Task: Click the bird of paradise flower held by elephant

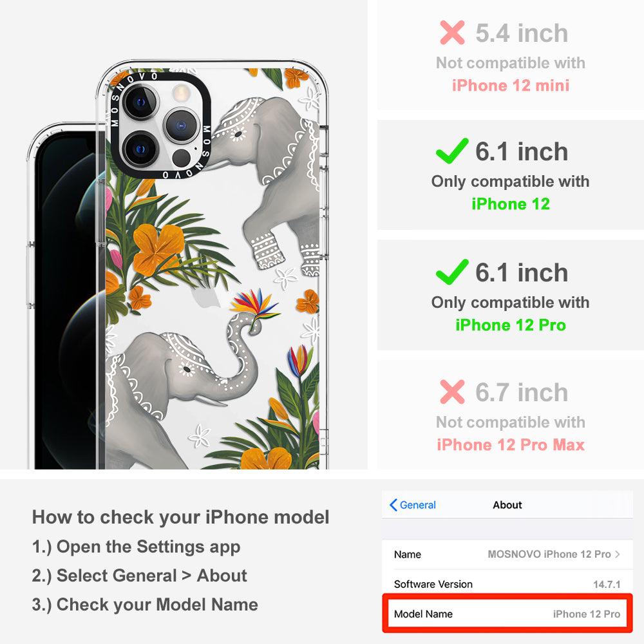Action: [x=254, y=306]
